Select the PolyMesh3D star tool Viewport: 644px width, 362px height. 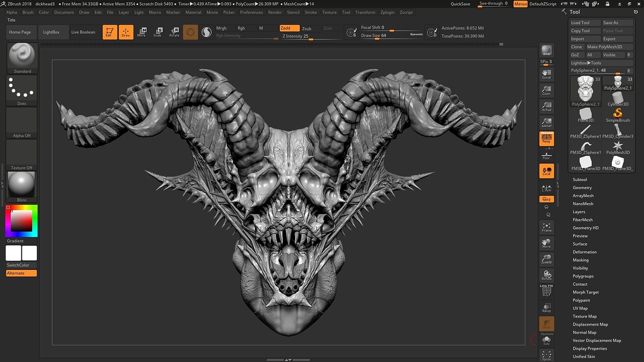point(618,146)
